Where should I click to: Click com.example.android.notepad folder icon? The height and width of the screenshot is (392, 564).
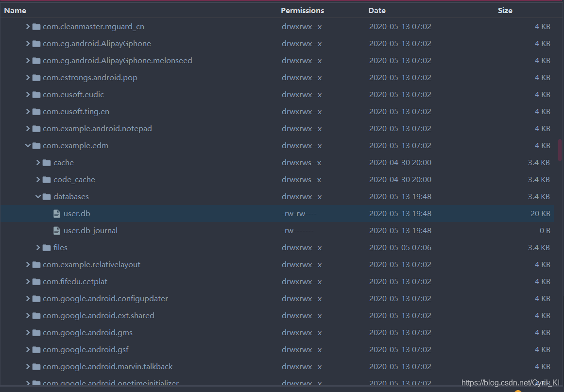36,128
